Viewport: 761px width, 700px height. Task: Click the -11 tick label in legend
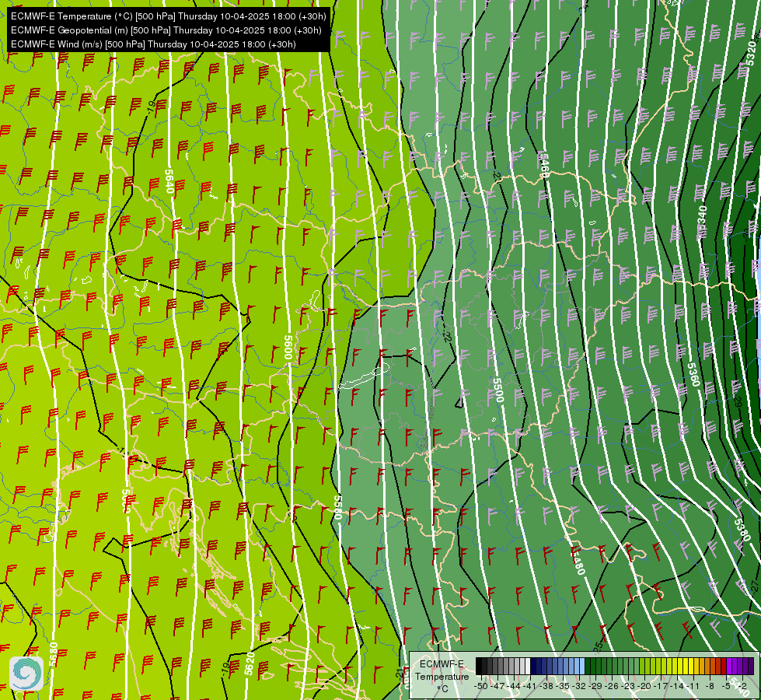tap(693, 687)
